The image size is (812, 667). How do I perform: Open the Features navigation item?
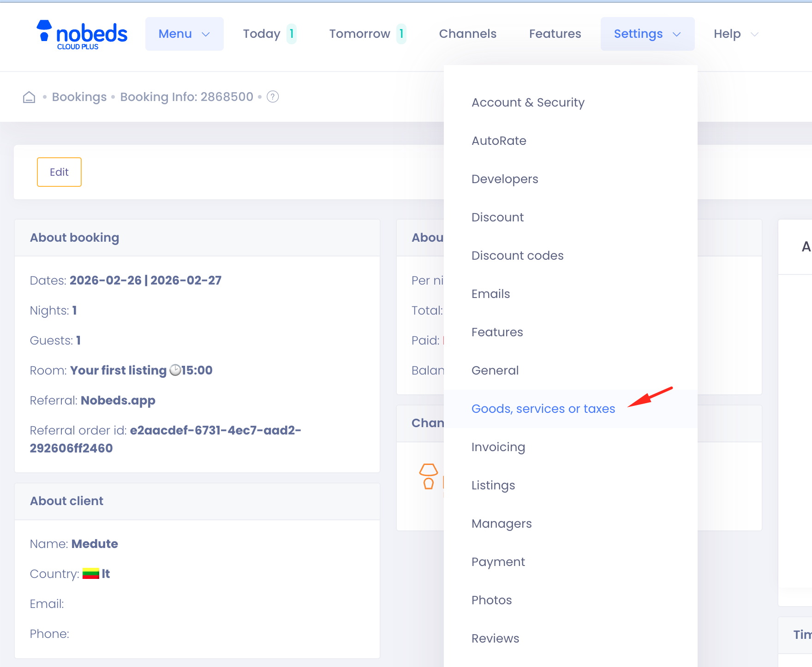(555, 33)
